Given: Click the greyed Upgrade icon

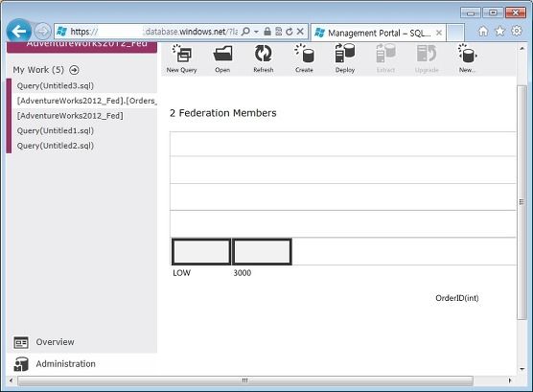Looking at the screenshot, I should pyautogui.click(x=427, y=58).
